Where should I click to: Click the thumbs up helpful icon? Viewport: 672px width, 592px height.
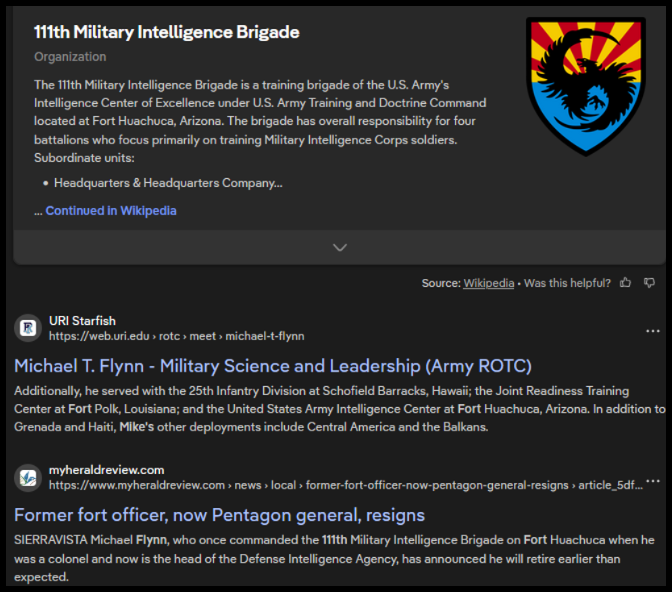point(626,283)
